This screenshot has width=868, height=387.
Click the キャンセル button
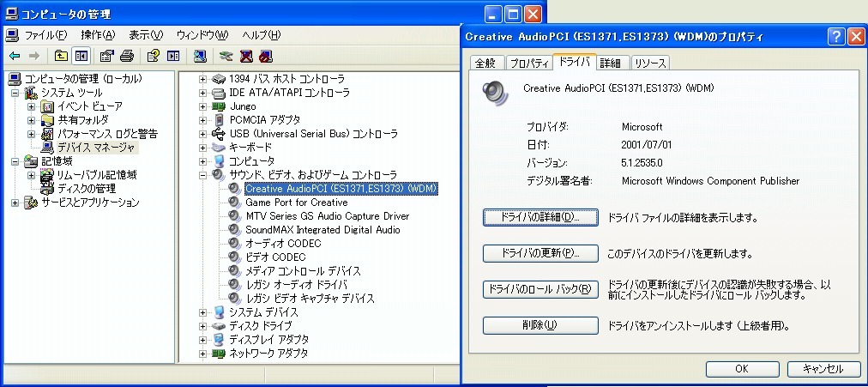point(823,369)
